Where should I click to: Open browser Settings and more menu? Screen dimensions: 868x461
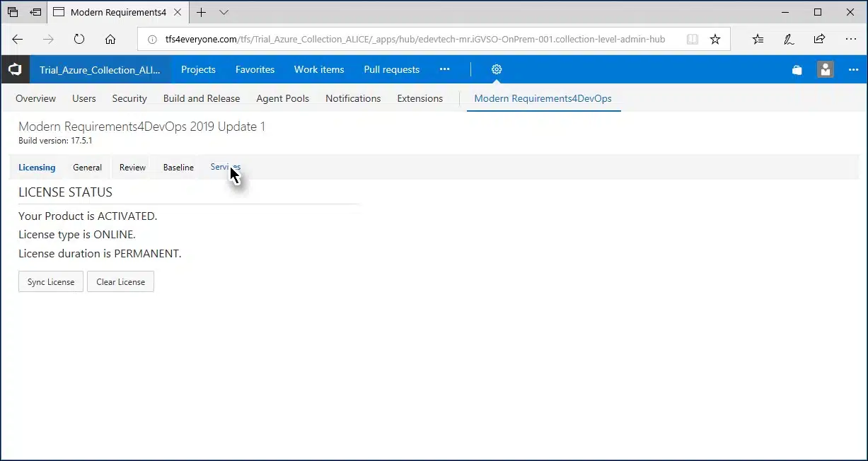tap(850, 40)
